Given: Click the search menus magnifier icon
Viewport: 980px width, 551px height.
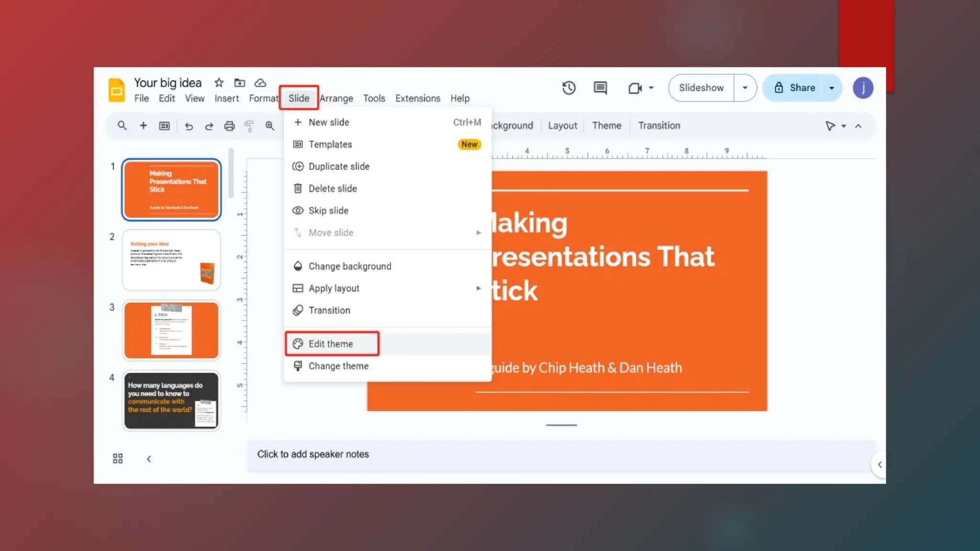Looking at the screenshot, I should [122, 126].
